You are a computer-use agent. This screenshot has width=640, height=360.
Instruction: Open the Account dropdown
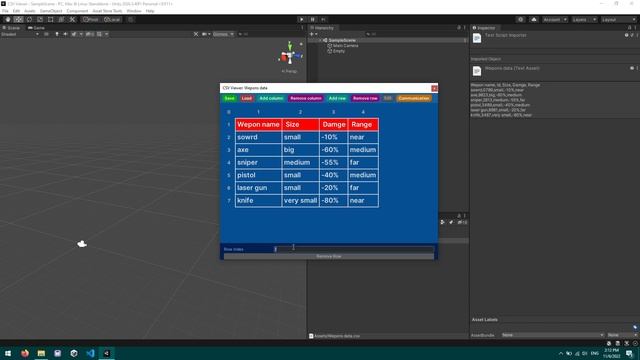(555, 20)
